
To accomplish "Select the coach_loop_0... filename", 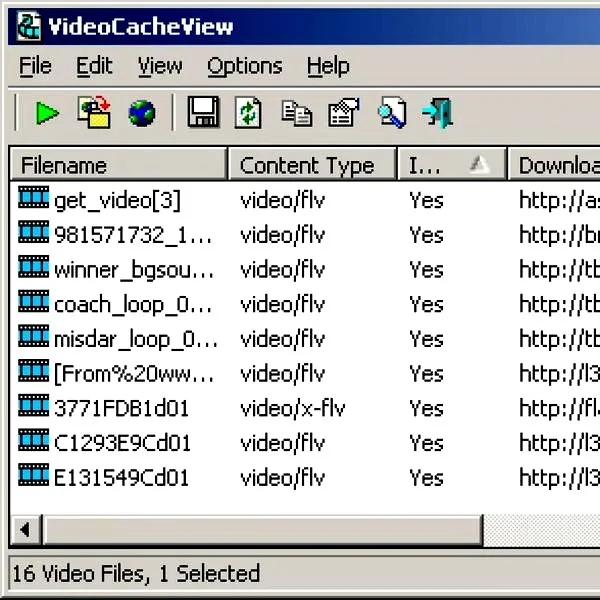I will click(x=133, y=305).
